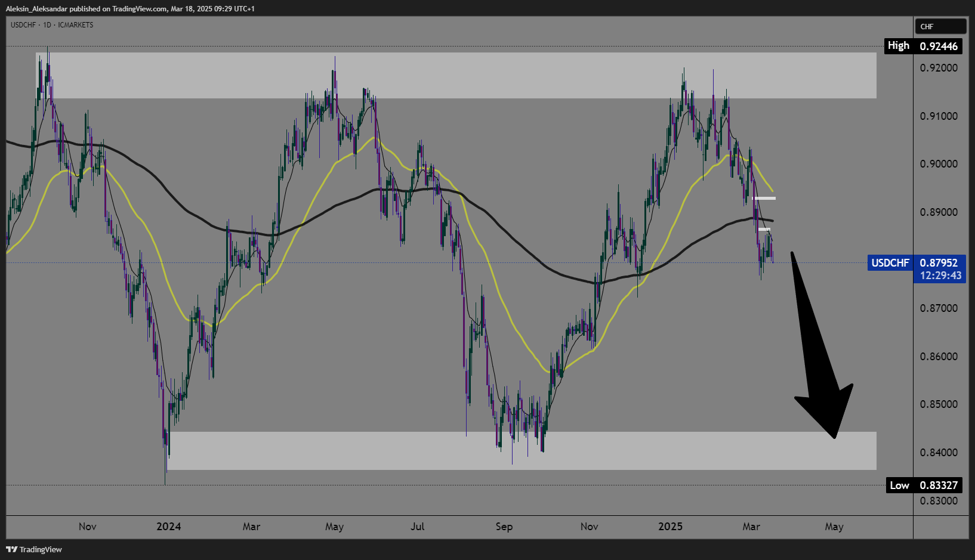The width and height of the screenshot is (975, 560).
Task: Click the 12:29:43 countdown timer
Action: [940, 276]
